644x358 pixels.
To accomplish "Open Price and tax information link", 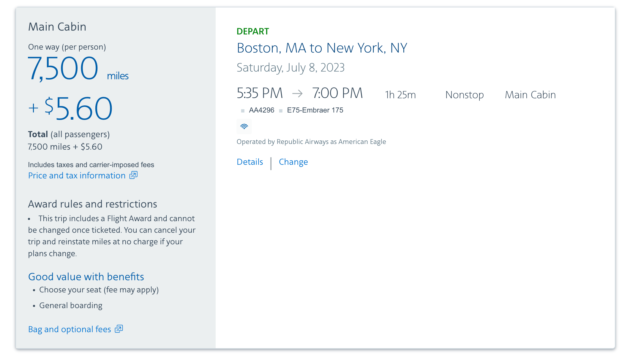I will [77, 175].
